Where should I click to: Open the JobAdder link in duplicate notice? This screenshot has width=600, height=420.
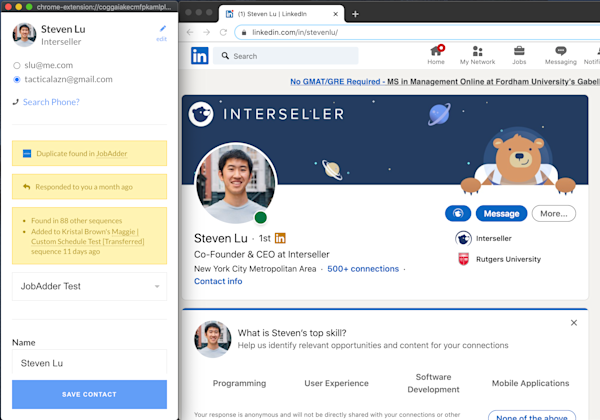click(x=111, y=153)
